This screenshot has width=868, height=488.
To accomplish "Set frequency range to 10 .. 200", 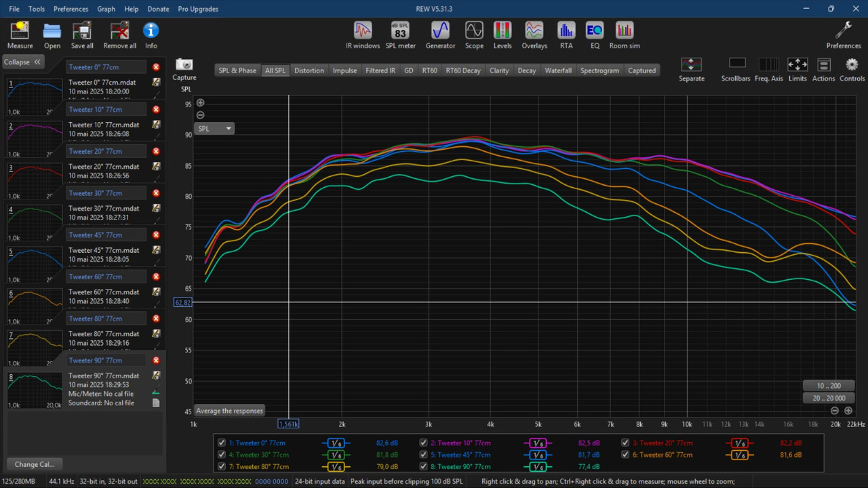I will click(829, 386).
